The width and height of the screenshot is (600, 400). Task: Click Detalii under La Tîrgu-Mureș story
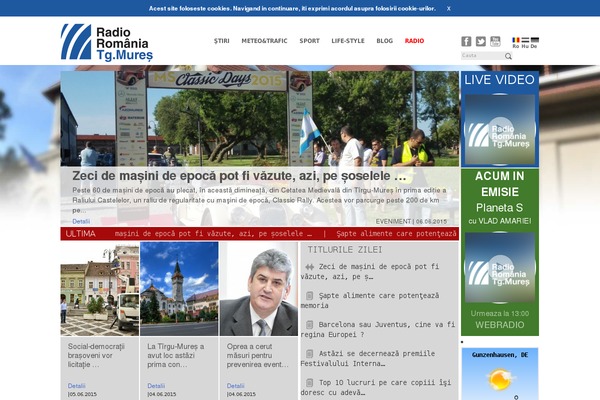click(x=156, y=386)
